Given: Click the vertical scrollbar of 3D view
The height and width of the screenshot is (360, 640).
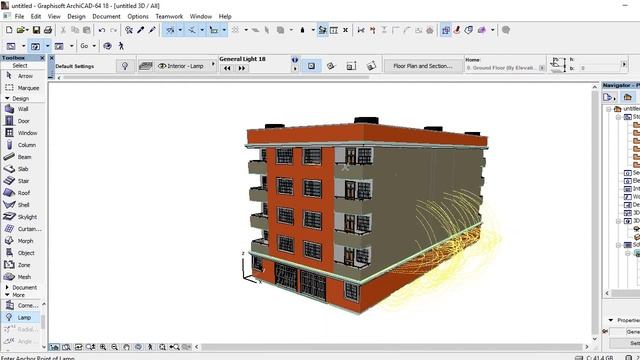Looking at the screenshot, I should (x=595, y=212).
